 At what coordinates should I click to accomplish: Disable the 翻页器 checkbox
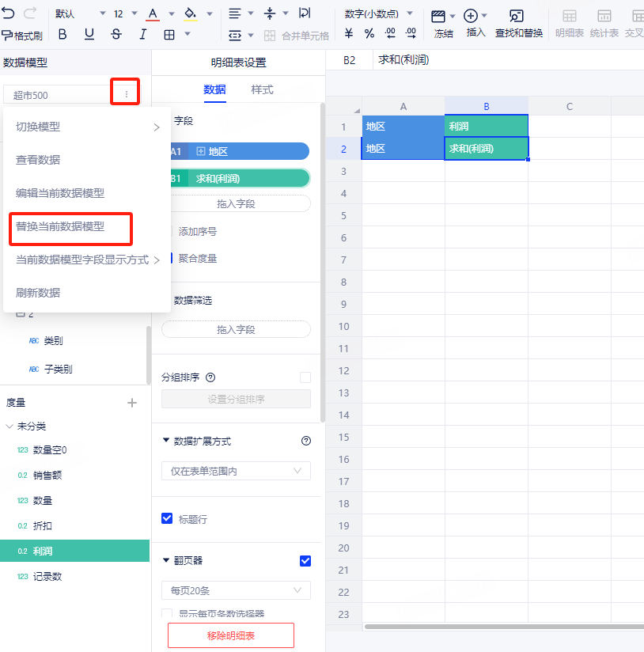point(305,561)
